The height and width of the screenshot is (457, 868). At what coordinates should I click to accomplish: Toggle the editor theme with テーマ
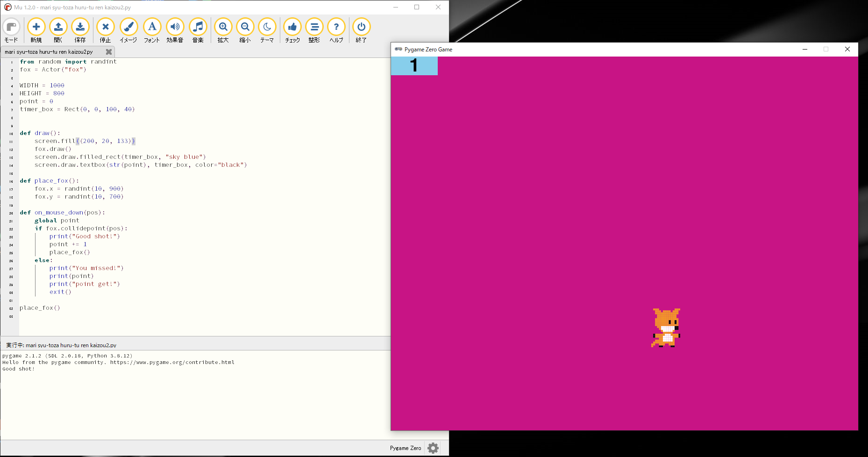coord(267,30)
